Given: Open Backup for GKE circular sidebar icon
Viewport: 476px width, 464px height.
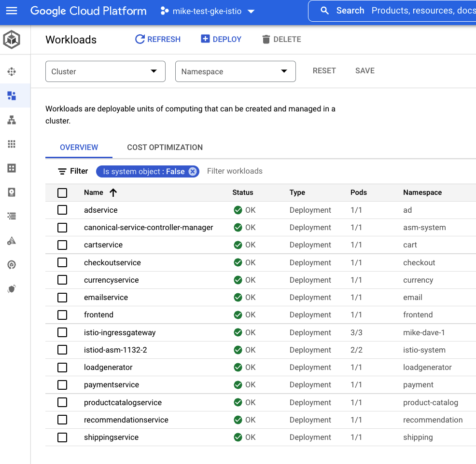Looking at the screenshot, I should [x=12, y=265].
